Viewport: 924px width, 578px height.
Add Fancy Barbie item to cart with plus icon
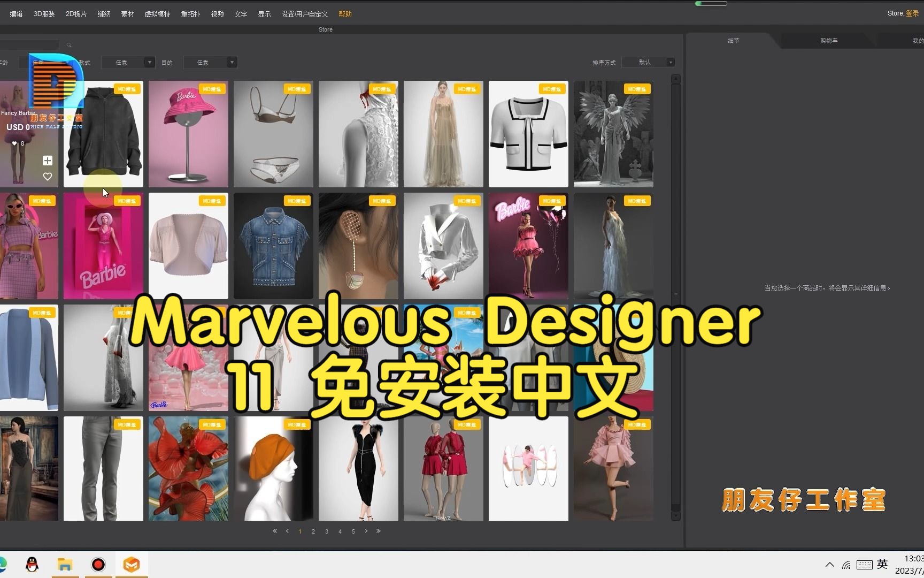click(48, 161)
